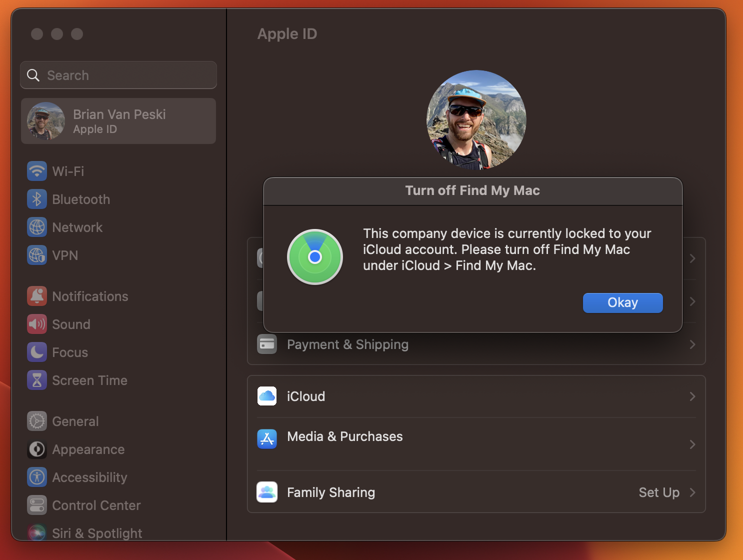
Task: Open Siri & Spotlight settings label
Action: coord(97,533)
